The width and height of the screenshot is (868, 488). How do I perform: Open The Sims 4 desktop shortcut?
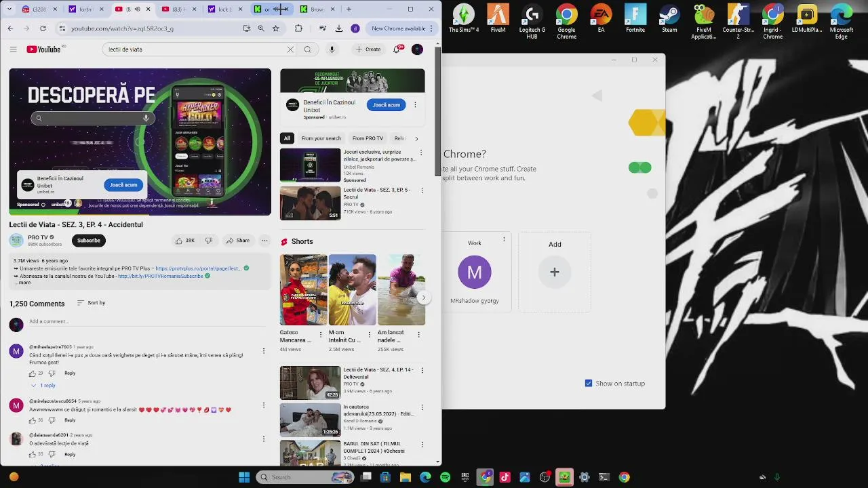(x=464, y=20)
